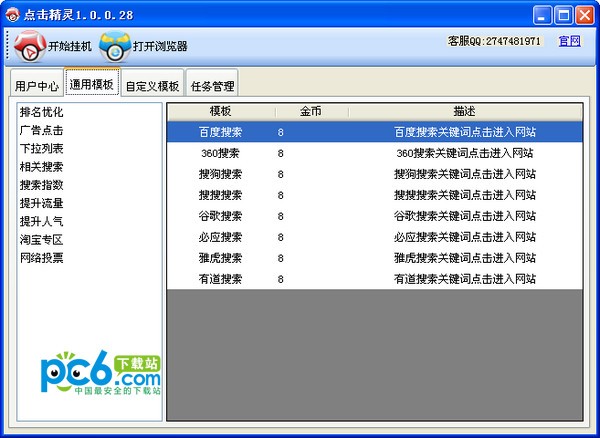
Task: Click description 360搜索关键词点击进入网站
Action: click(x=465, y=153)
